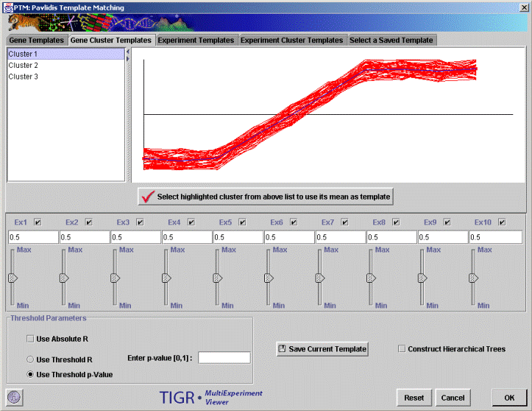Viewport: 532px width, 411px height.
Task: Select the Use Threshold R radio button
Action: pos(31,359)
